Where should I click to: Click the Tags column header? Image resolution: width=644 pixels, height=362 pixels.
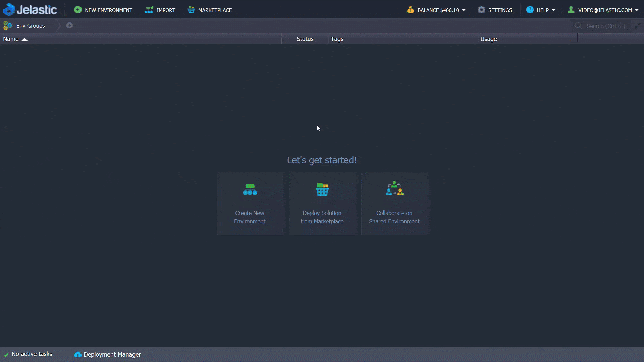pos(337,39)
